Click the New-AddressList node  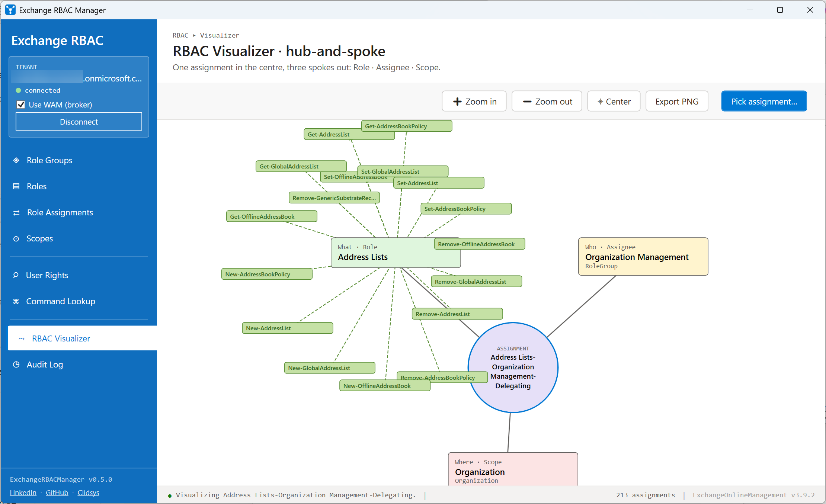(288, 328)
